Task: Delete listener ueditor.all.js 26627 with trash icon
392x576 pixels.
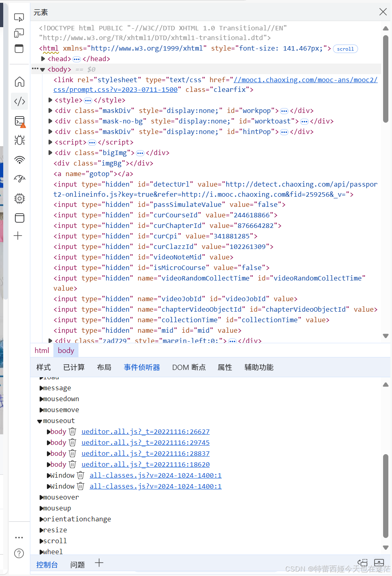Action: coord(72,431)
